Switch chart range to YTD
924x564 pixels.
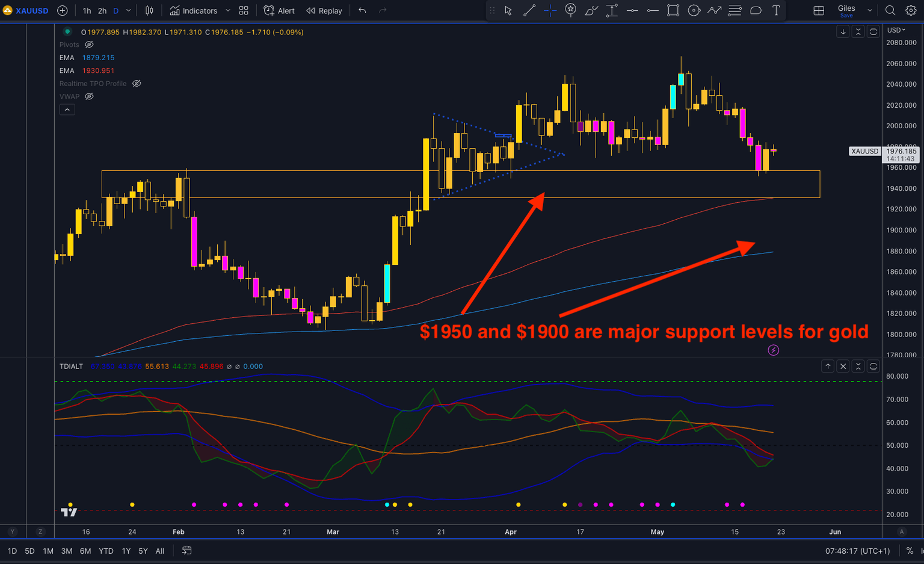106,551
